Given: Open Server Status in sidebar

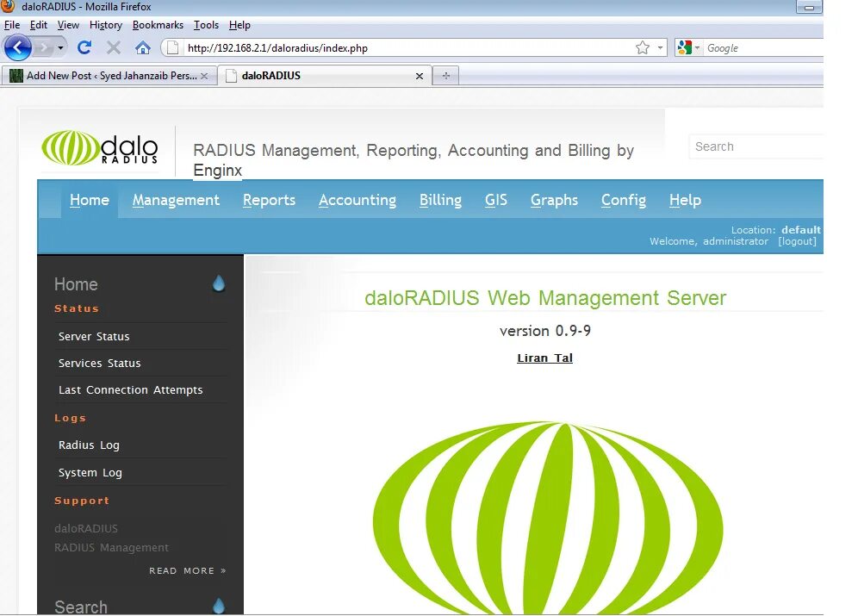Looking at the screenshot, I should point(94,337).
